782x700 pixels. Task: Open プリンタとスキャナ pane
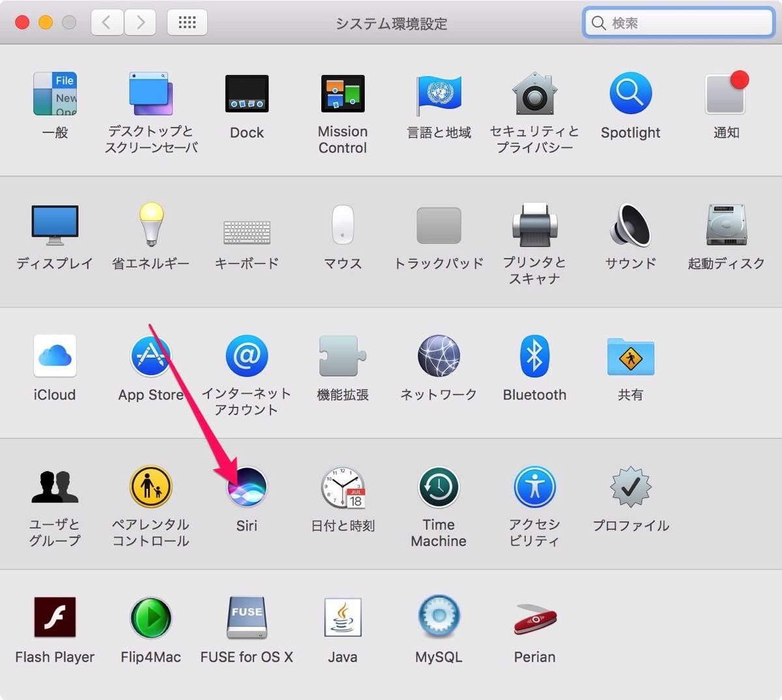[534, 225]
